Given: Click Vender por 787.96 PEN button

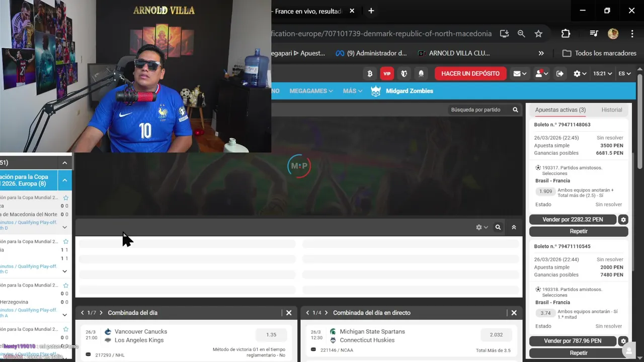Looking at the screenshot, I should pyautogui.click(x=573, y=341).
